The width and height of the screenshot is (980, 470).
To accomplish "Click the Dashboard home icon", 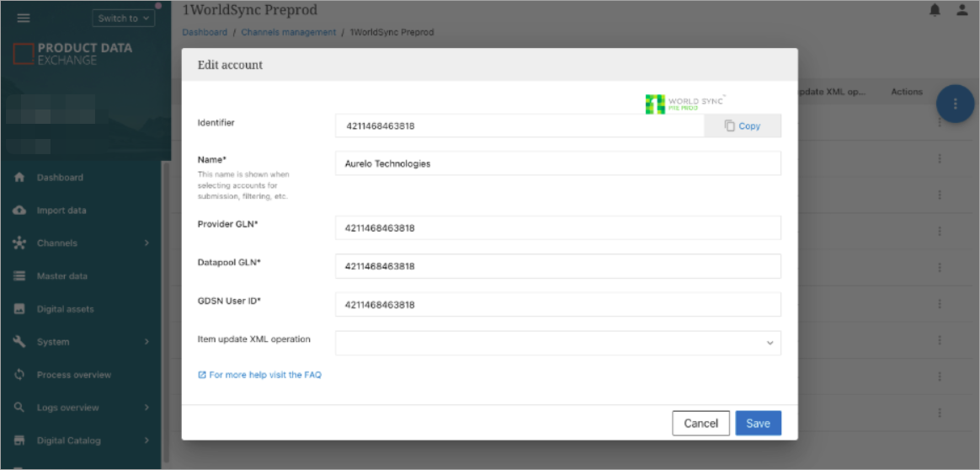I will point(19,178).
